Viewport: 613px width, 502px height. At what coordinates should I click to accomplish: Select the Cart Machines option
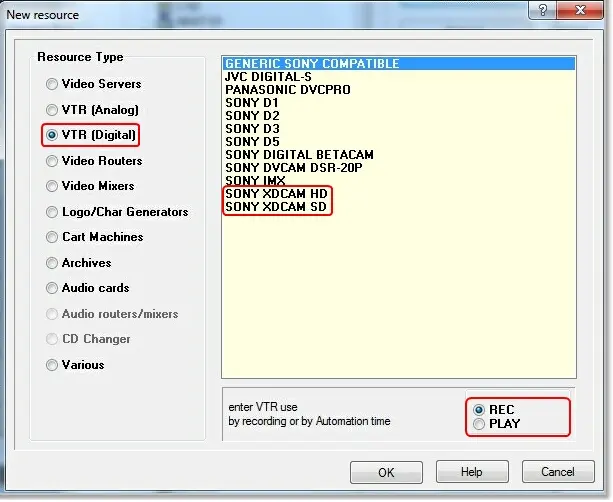[52, 237]
